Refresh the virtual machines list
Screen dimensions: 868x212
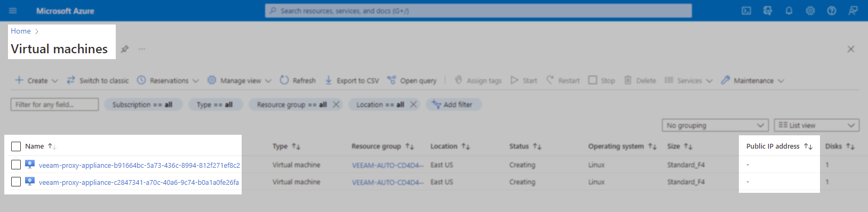coord(298,80)
